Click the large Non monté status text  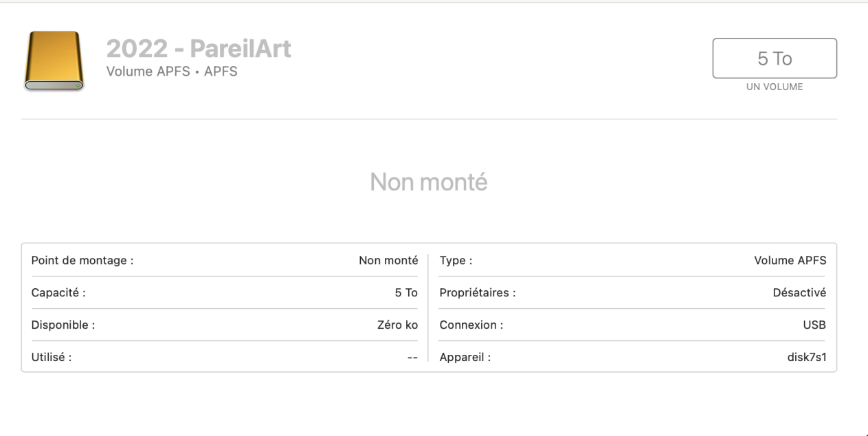pos(428,182)
